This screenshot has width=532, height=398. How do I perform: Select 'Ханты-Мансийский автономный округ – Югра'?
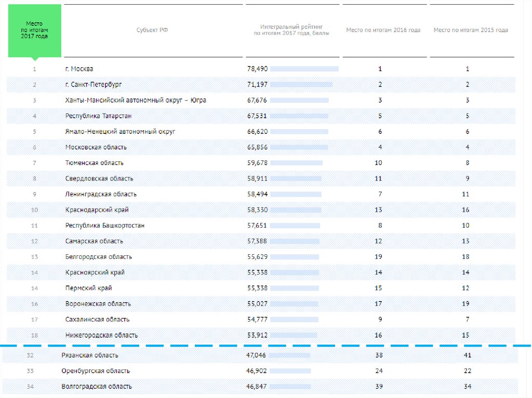click(x=135, y=100)
